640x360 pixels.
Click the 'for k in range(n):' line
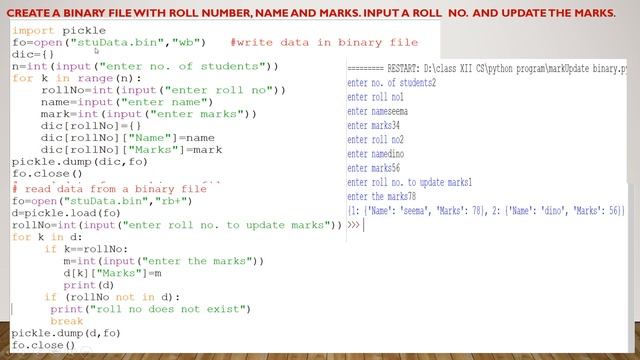tap(77, 78)
